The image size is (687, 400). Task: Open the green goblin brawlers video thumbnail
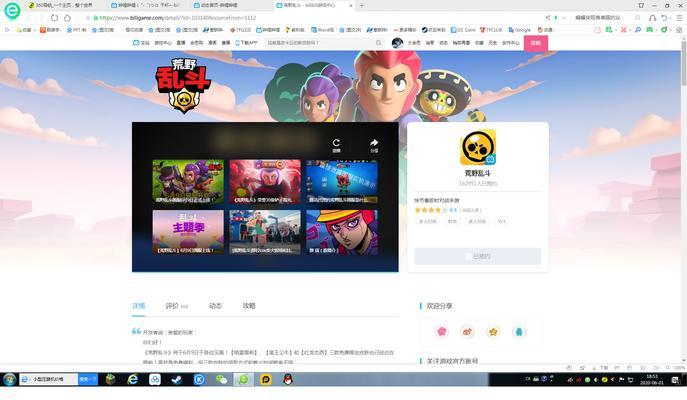click(188, 182)
